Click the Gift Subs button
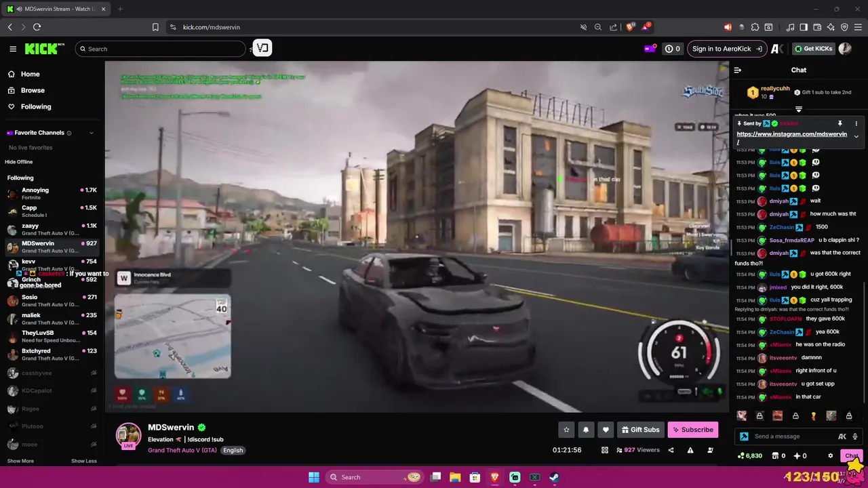The width and height of the screenshot is (868, 488). point(640,430)
